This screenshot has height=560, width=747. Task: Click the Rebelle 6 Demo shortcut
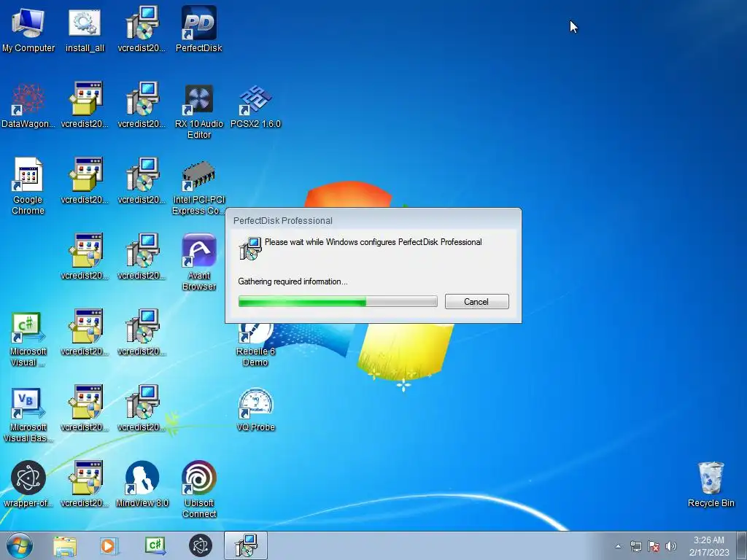(x=255, y=344)
